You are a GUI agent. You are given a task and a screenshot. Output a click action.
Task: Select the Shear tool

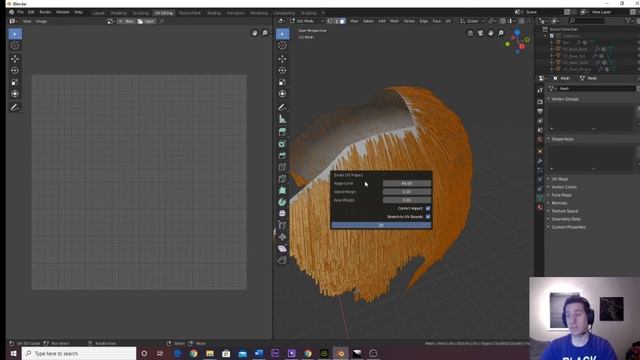tap(282, 249)
